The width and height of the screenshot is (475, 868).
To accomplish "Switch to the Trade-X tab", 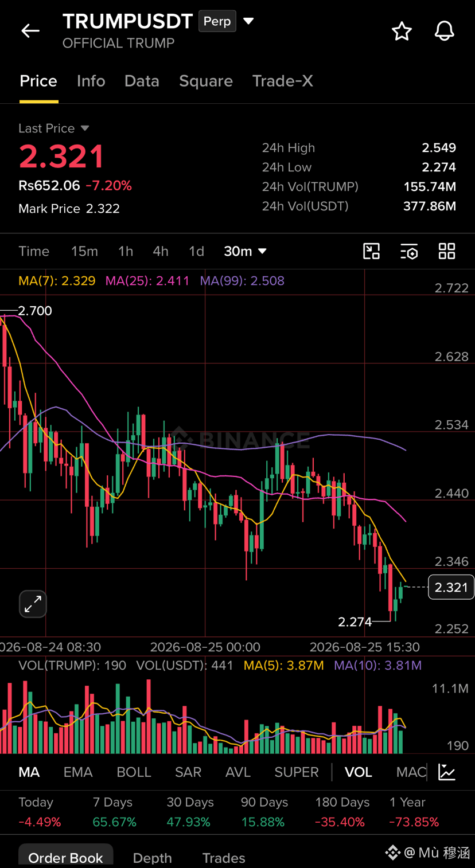I will 283,81.
